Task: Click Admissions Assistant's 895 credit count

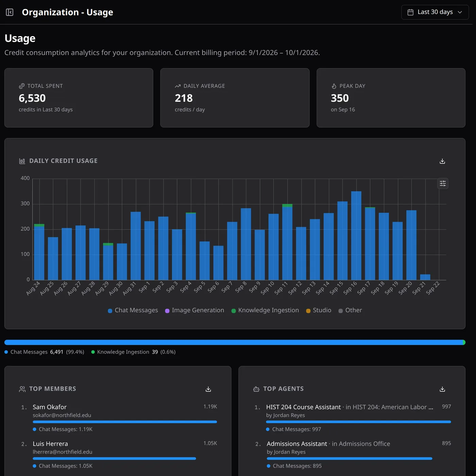Action: coord(446,443)
